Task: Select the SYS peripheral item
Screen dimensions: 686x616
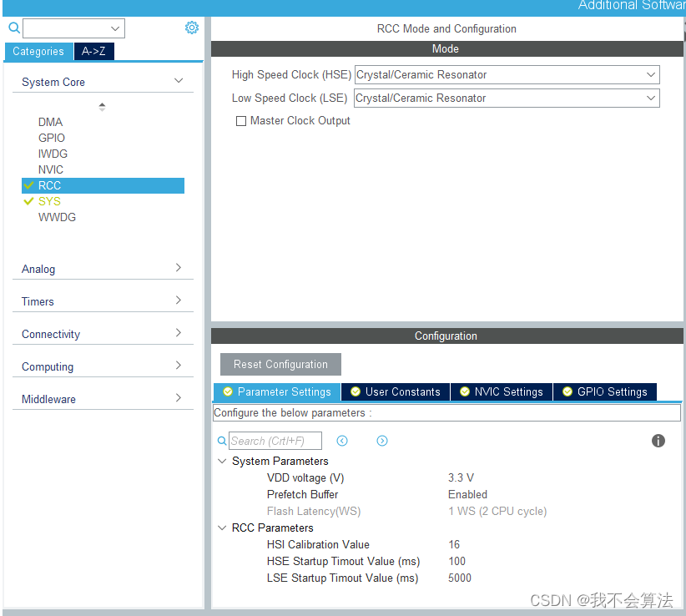Action: (x=49, y=201)
